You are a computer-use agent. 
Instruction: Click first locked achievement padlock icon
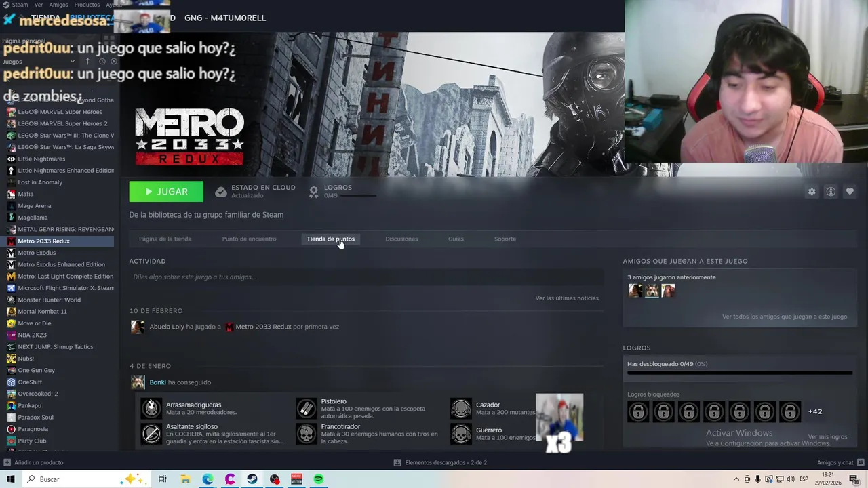(x=638, y=411)
